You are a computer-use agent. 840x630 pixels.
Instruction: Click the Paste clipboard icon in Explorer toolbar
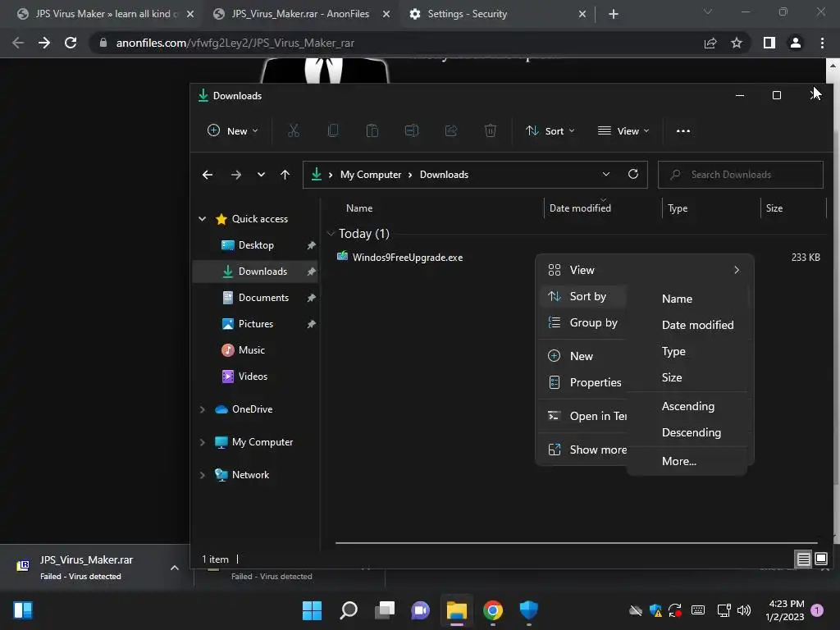point(372,130)
